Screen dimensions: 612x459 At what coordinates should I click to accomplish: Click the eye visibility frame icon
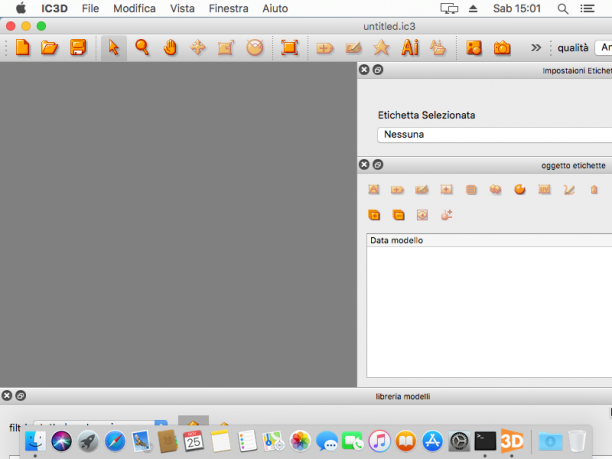point(422,215)
